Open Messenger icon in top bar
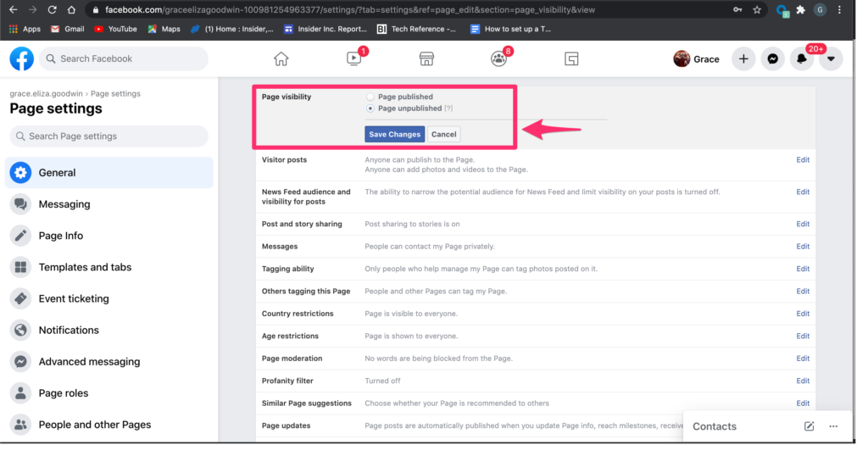 click(772, 58)
